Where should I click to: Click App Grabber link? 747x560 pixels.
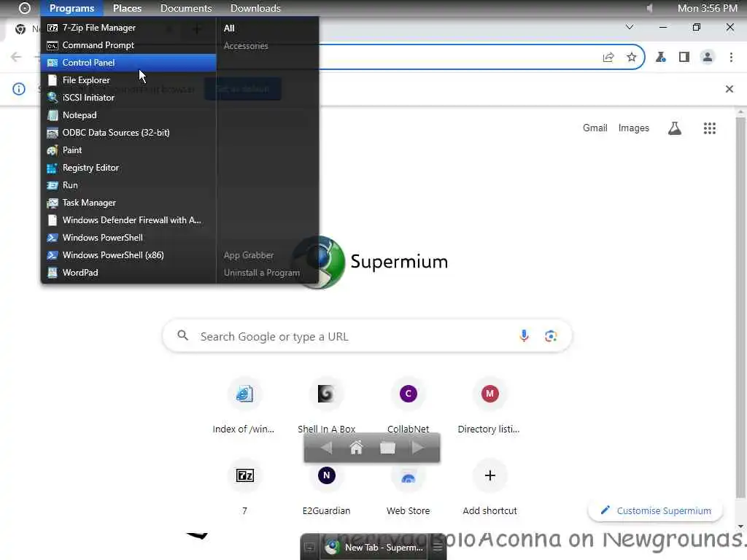(249, 255)
